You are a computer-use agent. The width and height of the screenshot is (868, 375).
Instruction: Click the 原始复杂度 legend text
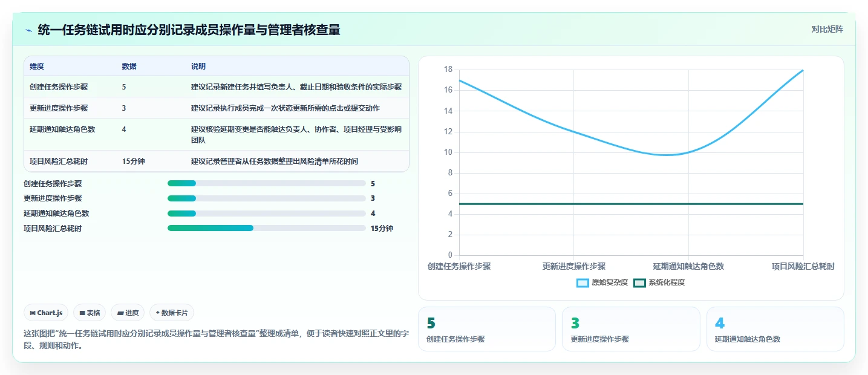pos(610,282)
